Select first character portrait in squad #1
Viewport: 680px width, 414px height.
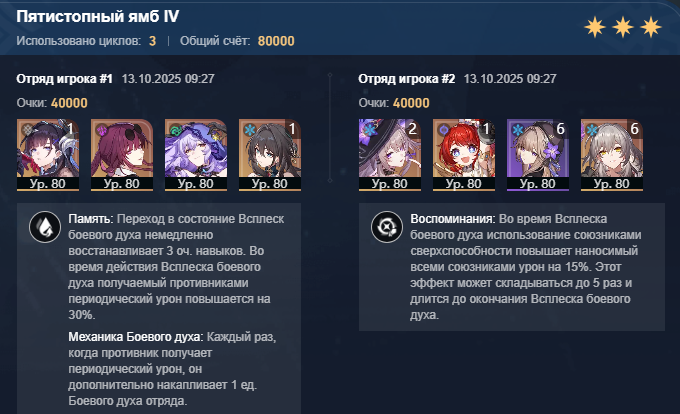tap(48, 155)
